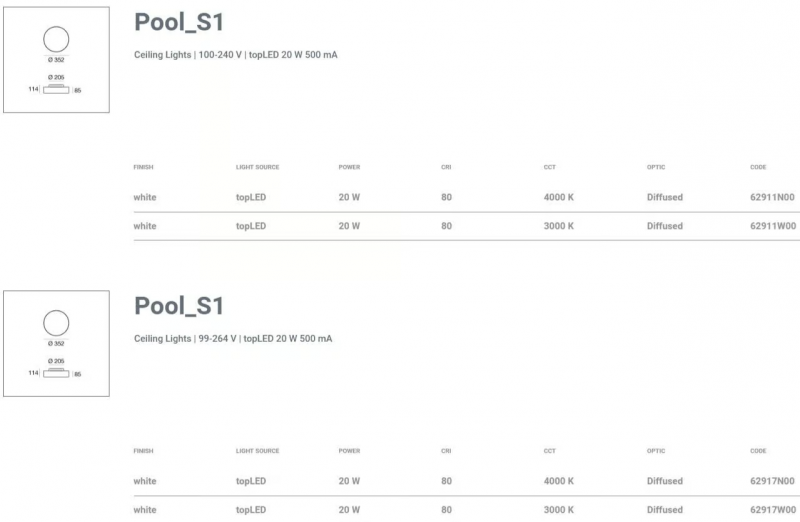Screen dimensions: 800x522
Task: Click the OPTIC column header in second table
Action: (x=656, y=451)
